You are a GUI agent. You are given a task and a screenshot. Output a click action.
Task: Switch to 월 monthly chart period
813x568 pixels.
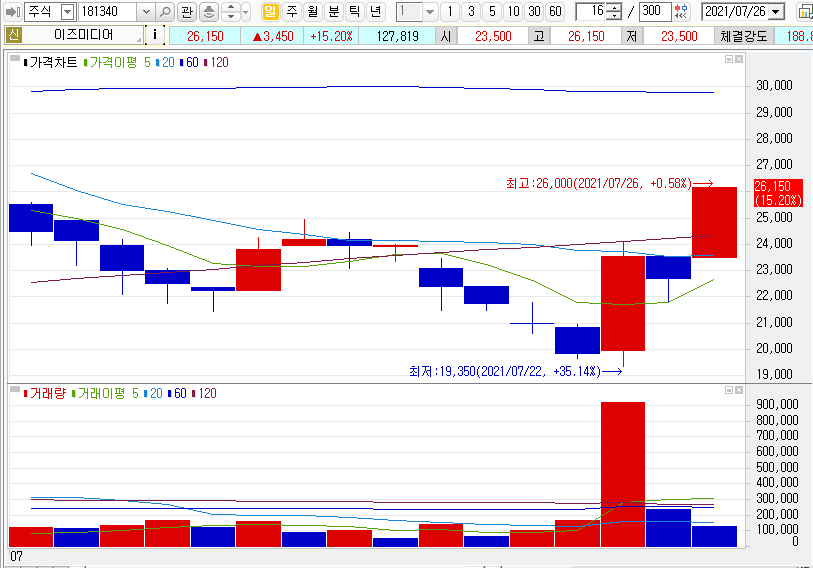tap(313, 11)
